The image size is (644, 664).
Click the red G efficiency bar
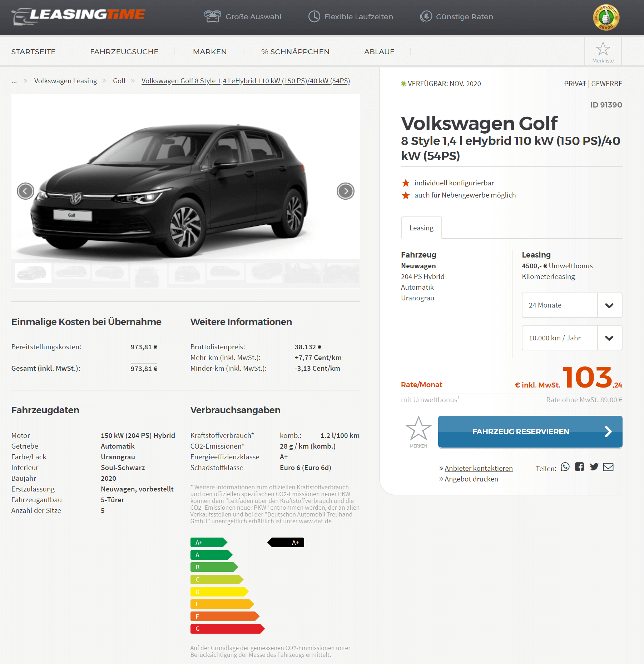point(228,629)
